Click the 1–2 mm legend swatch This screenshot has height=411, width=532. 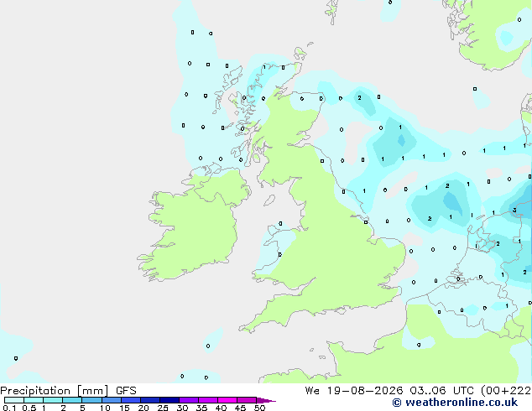click(53, 400)
